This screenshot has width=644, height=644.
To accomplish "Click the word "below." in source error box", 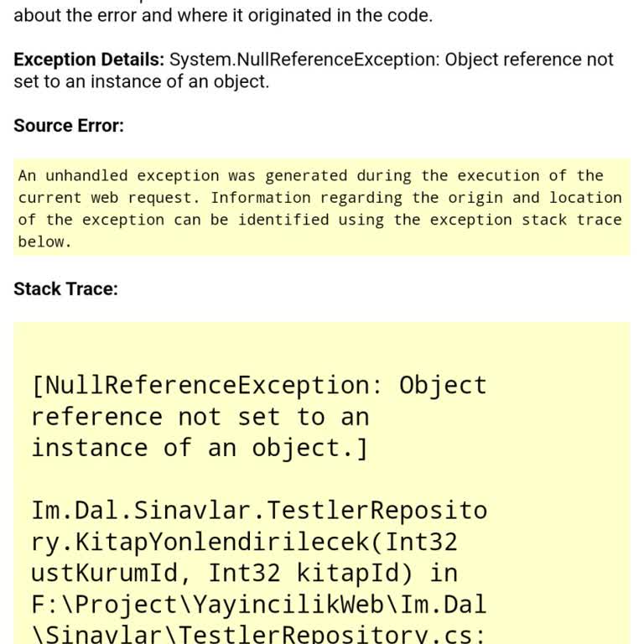I will point(45,241).
